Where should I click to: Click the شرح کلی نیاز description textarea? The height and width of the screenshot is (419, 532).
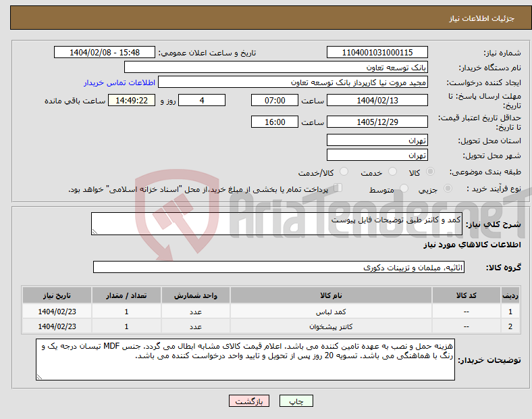point(277,224)
